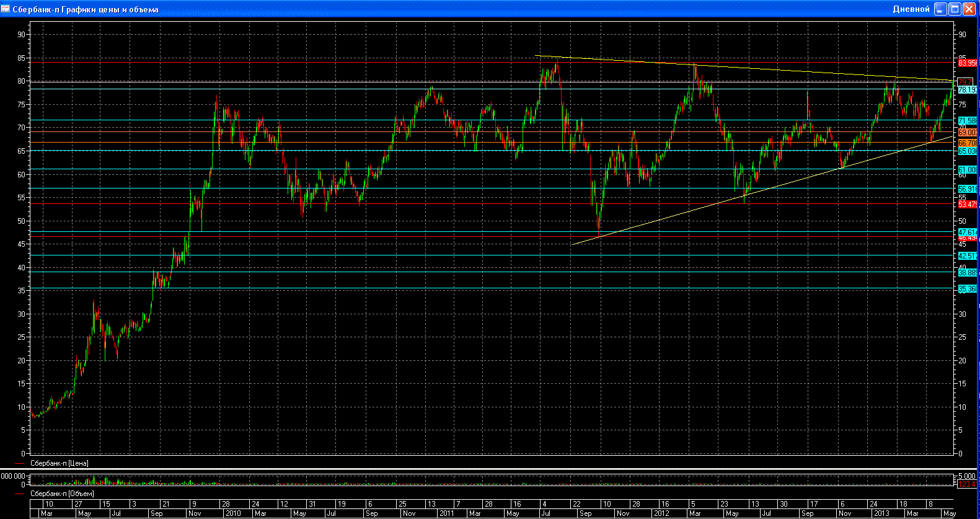The image size is (980, 519).
Task: Click the chart window icon in title bar
Action: click(6, 9)
